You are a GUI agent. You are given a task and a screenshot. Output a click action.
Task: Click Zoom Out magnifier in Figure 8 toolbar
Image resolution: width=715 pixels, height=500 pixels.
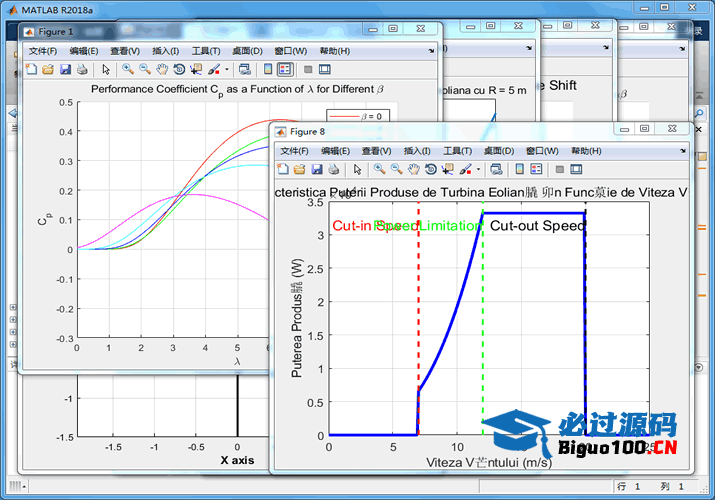(397, 170)
